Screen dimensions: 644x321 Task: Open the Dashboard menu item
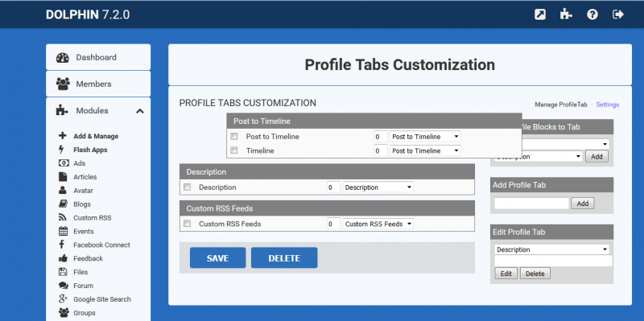point(98,57)
